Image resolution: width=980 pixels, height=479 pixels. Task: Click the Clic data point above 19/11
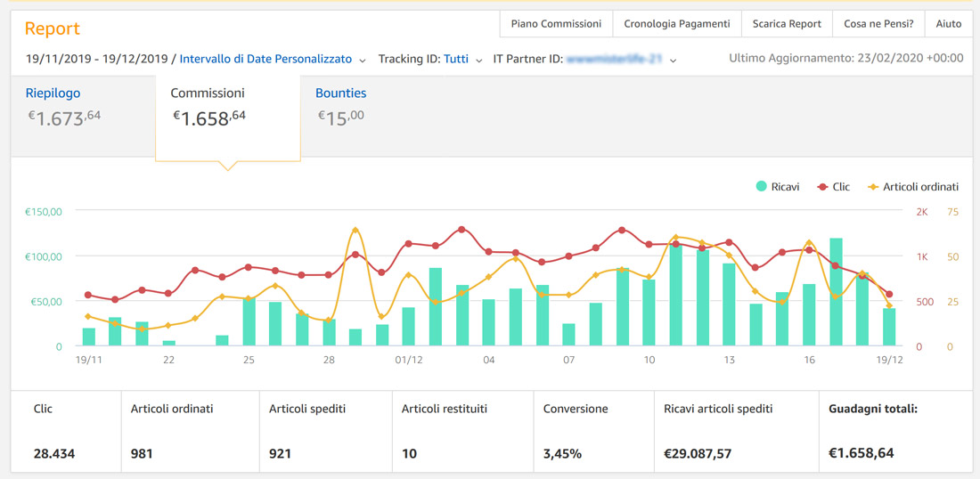point(88,295)
